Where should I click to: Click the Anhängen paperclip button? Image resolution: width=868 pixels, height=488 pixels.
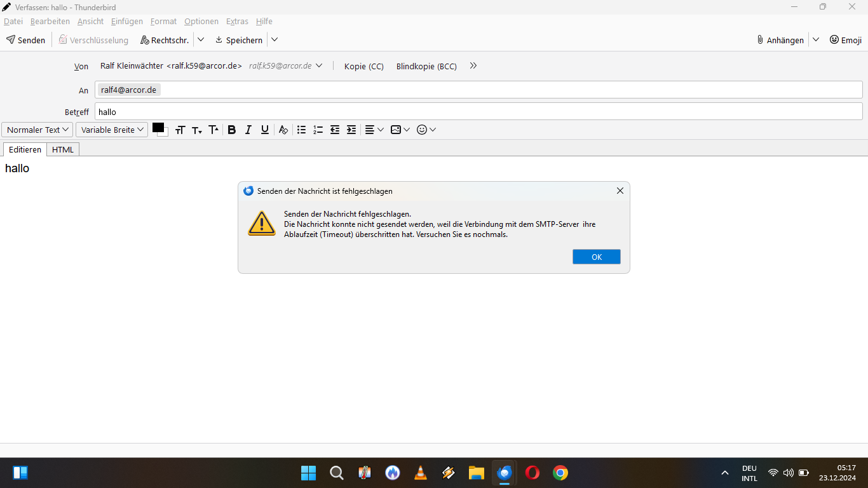[780, 40]
